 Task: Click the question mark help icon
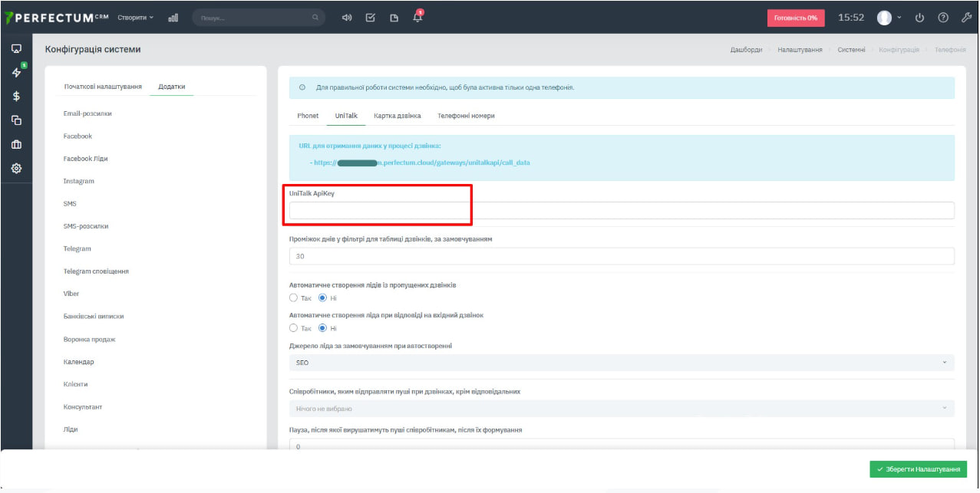pyautogui.click(x=943, y=17)
